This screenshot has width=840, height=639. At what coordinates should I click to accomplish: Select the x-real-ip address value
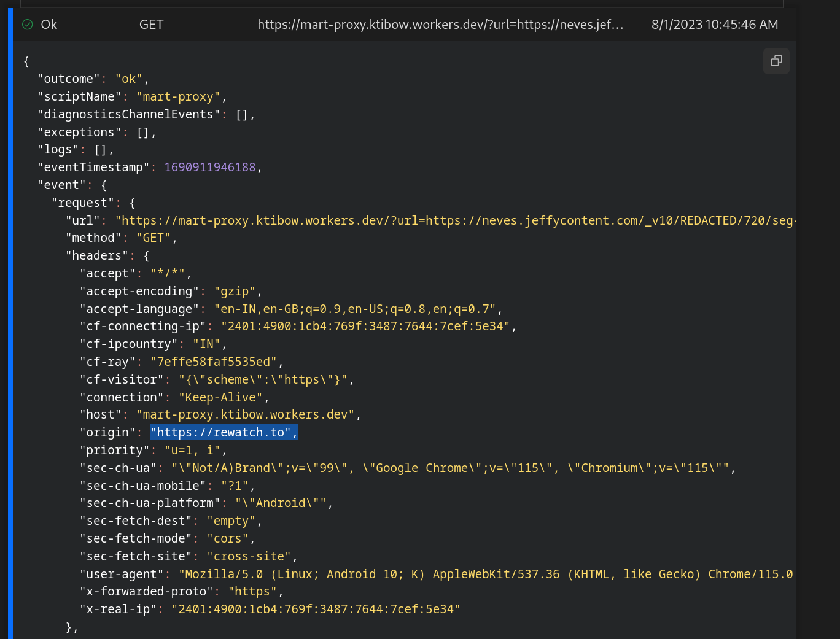click(x=317, y=609)
